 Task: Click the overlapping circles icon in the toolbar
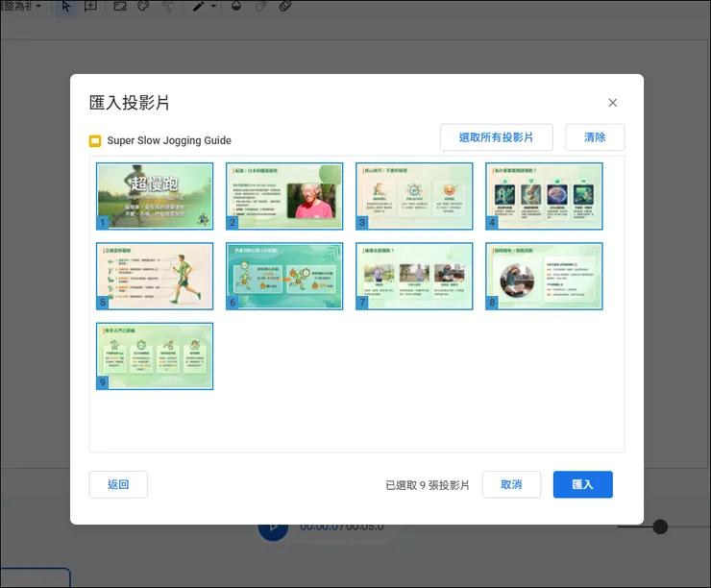pos(284,7)
